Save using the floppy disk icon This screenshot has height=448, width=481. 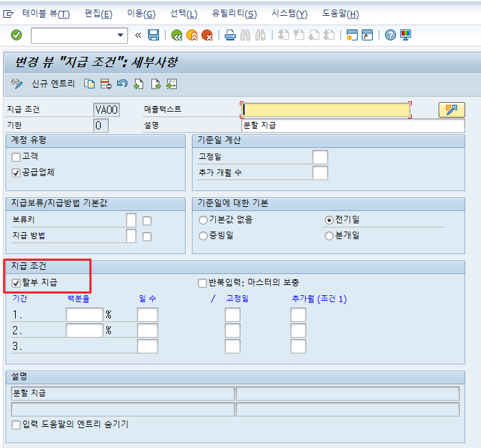click(x=153, y=35)
